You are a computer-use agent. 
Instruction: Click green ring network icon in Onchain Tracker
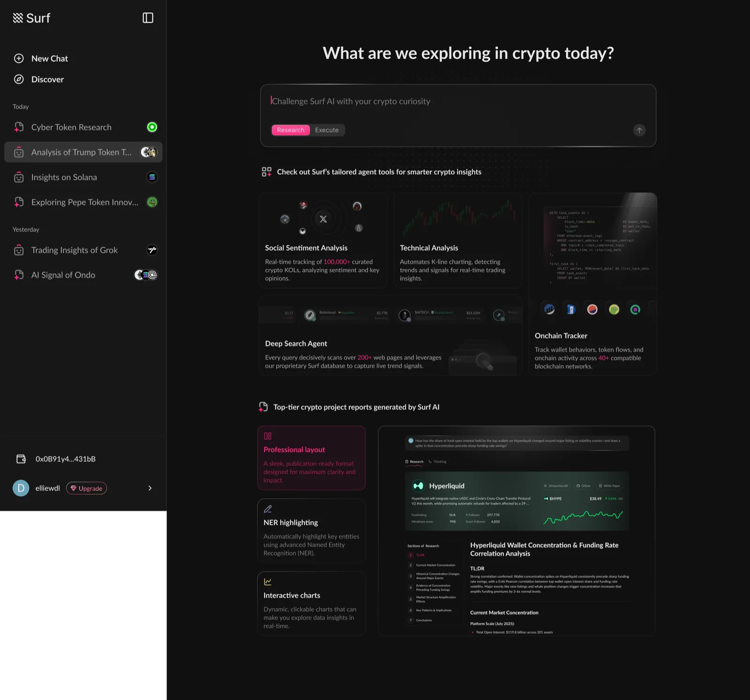635,309
